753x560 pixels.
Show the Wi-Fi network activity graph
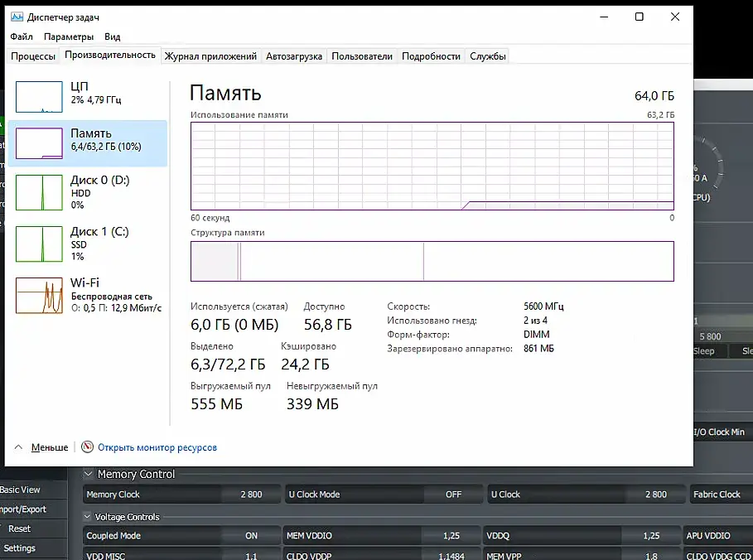[39, 296]
